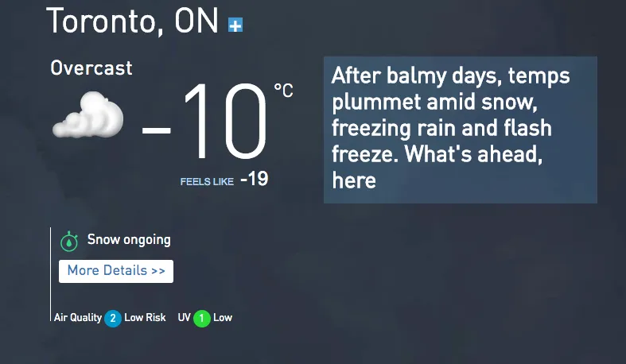Click the UV label

[184, 317]
